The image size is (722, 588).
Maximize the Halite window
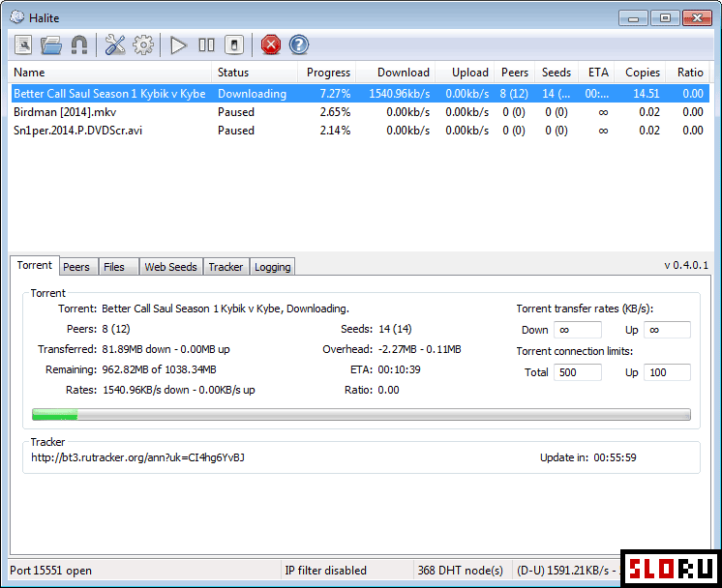(x=665, y=18)
